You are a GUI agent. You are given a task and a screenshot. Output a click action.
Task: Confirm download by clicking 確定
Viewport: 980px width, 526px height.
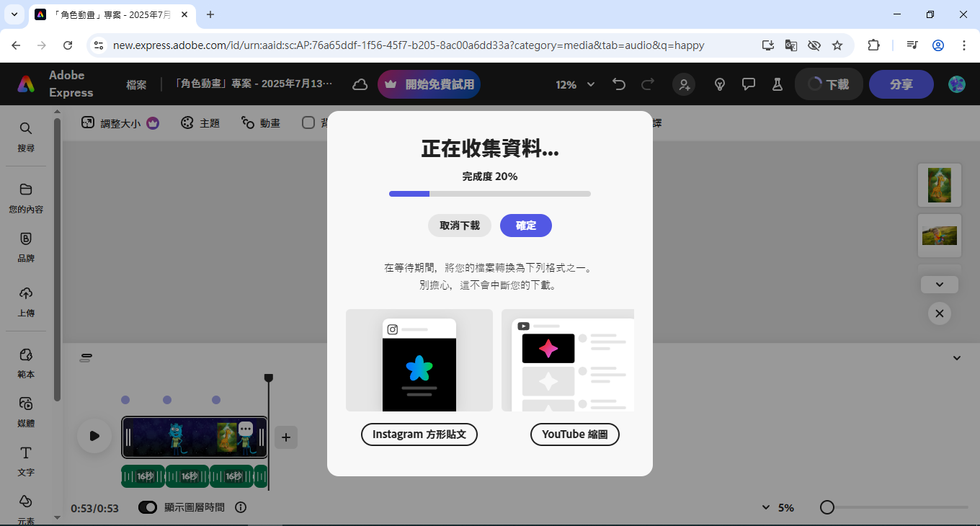point(525,226)
